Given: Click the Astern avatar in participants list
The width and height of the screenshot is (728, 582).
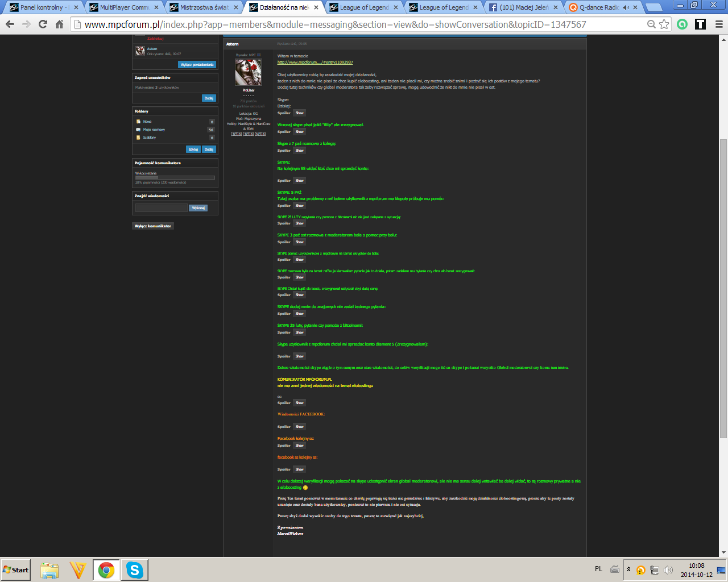Looking at the screenshot, I should pyautogui.click(x=140, y=51).
